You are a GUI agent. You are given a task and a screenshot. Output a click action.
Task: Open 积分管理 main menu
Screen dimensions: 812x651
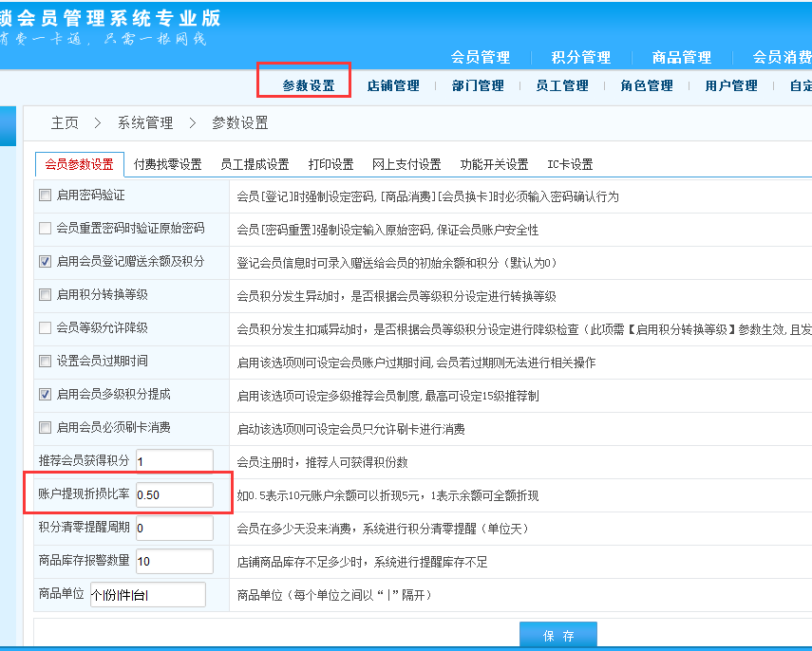[x=580, y=57]
